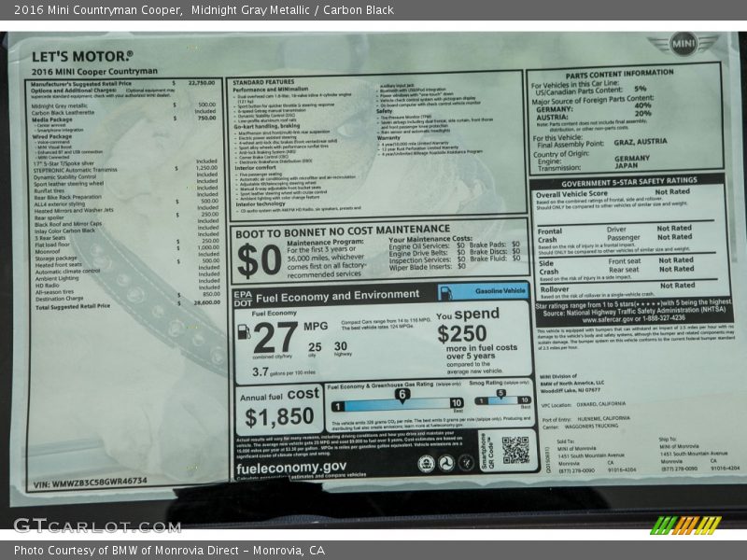Click the 'WAGGONERS TRUCKING' carrier text
This screenshot has height=560, width=747.
click(591, 426)
